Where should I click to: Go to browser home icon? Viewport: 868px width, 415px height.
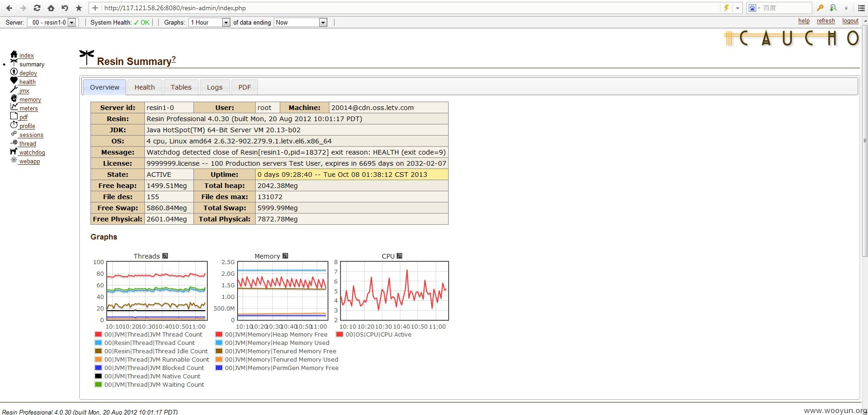click(x=51, y=8)
